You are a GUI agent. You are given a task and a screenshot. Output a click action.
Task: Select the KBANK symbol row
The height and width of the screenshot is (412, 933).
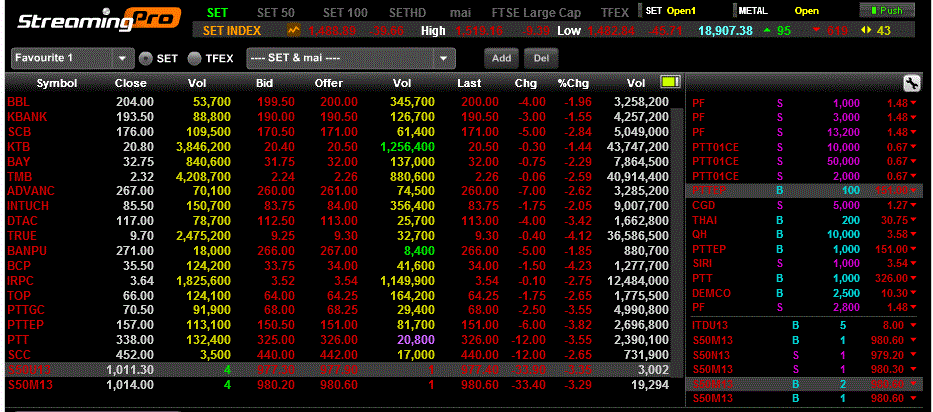point(338,117)
